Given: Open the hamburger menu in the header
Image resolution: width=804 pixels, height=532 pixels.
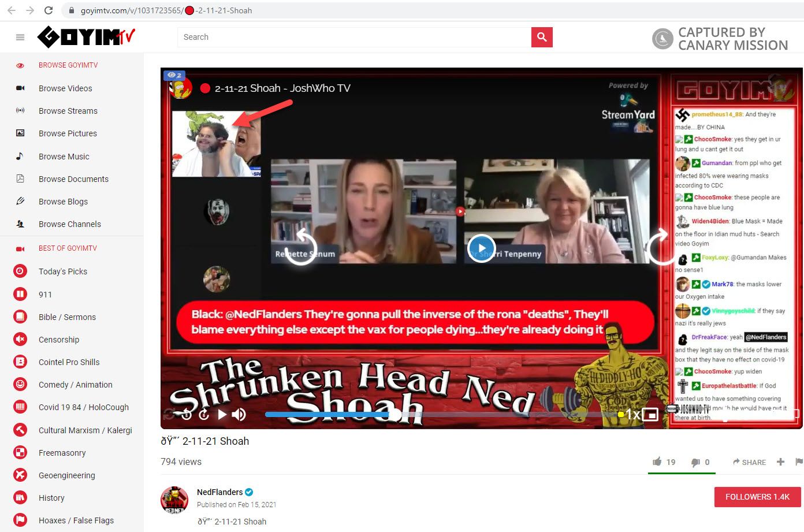Looking at the screenshot, I should pyautogui.click(x=20, y=38).
